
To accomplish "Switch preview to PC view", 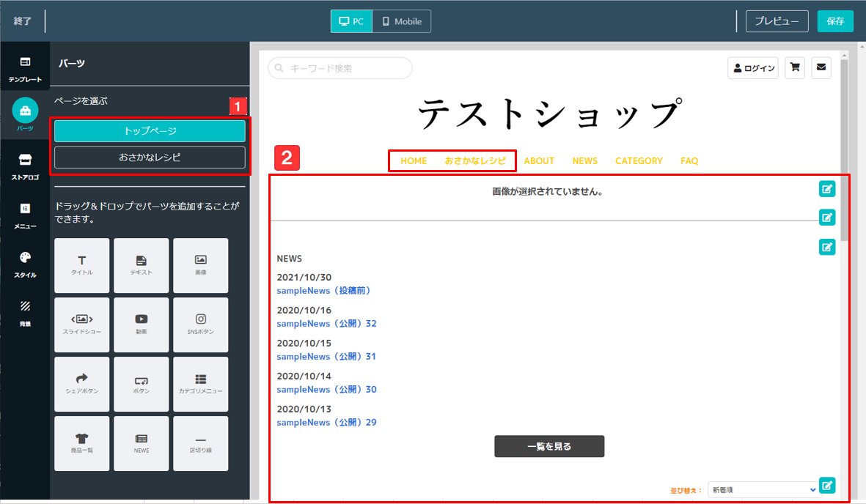I will pyautogui.click(x=351, y=21).
